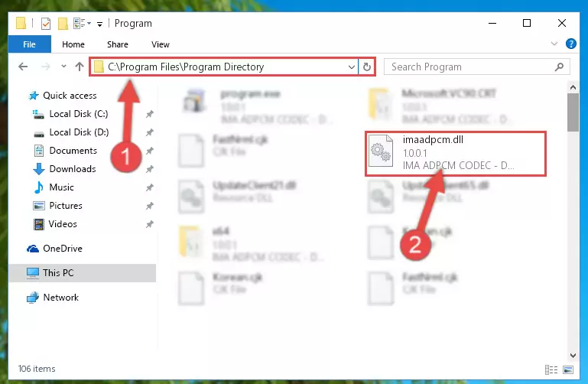
Task: Click the Forward navigation arrow
Action: [45, 67]
